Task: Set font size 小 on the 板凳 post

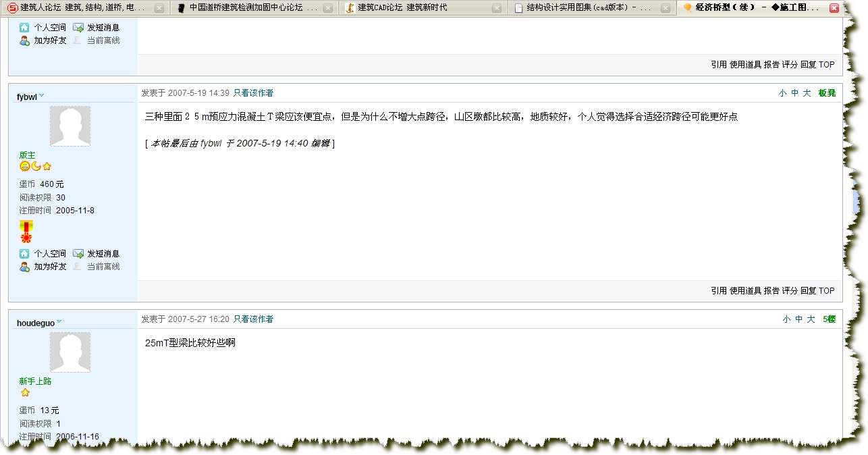Action: (x=782, y=93)
